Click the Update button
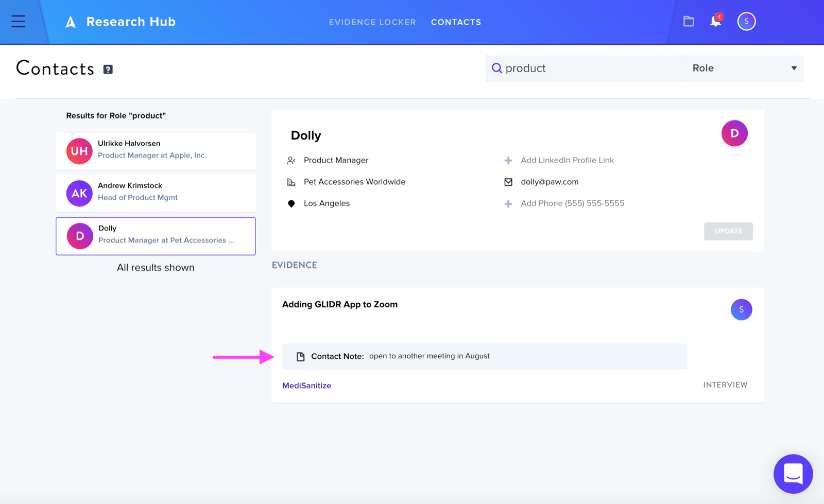824x504 pixels. click(728, 231)
